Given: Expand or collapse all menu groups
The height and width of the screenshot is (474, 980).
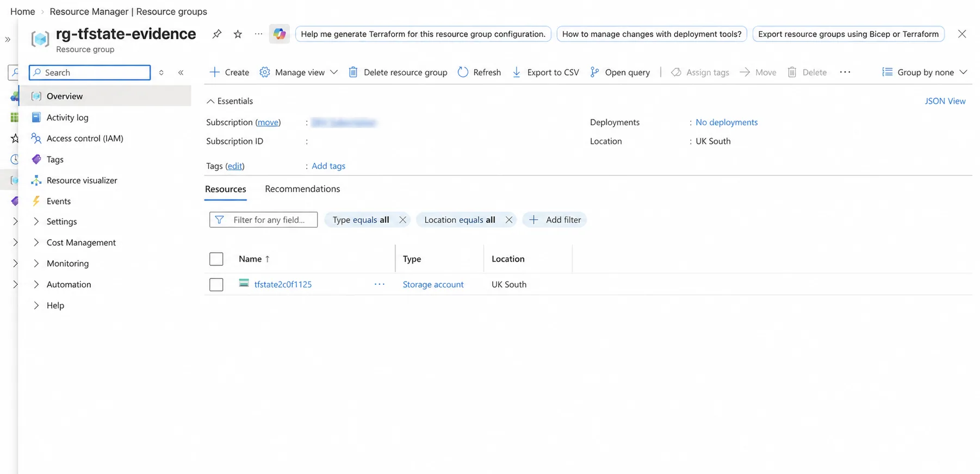Looking at the screenshot, I should pos(161,72).
